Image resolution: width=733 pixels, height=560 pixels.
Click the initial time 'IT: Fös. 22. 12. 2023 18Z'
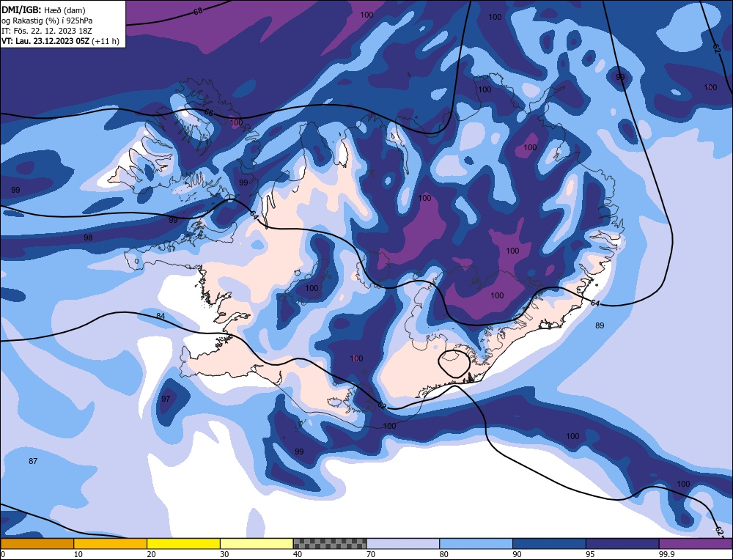tap(47, 30)
